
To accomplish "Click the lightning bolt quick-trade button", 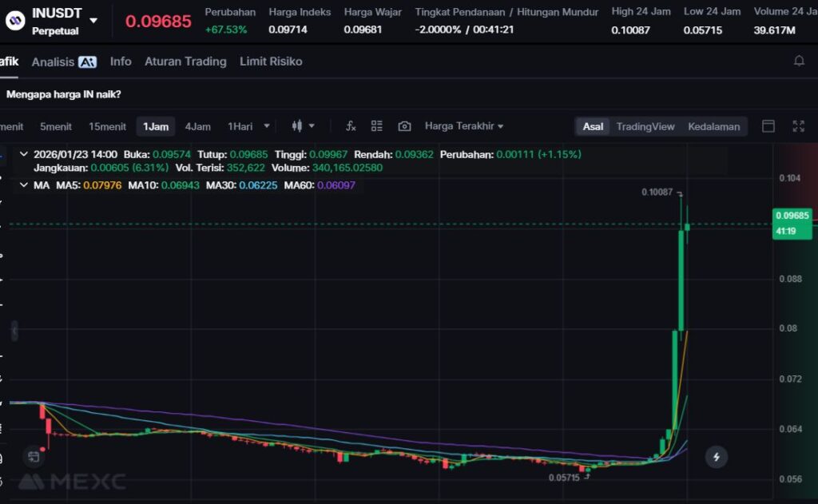I will [x=717, y=457].
